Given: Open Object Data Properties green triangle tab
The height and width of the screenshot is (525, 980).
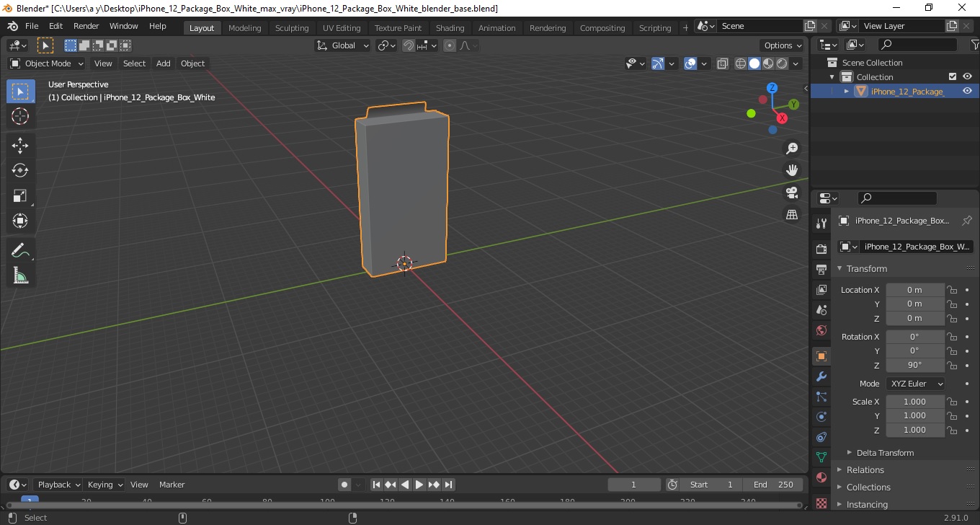Looking at the screenshot, I should click(x=821, y=457).
